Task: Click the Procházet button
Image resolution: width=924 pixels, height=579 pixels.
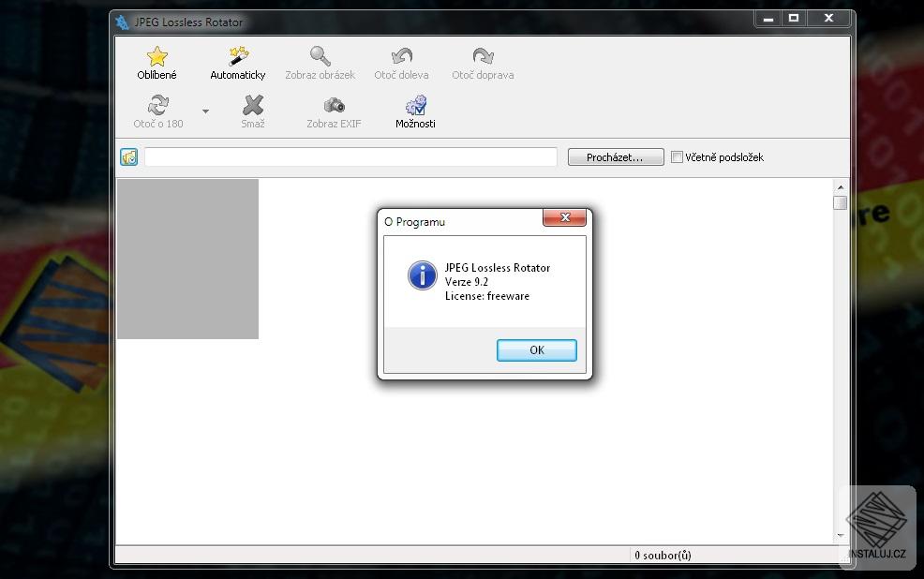Action: click(x=615, y=156)
